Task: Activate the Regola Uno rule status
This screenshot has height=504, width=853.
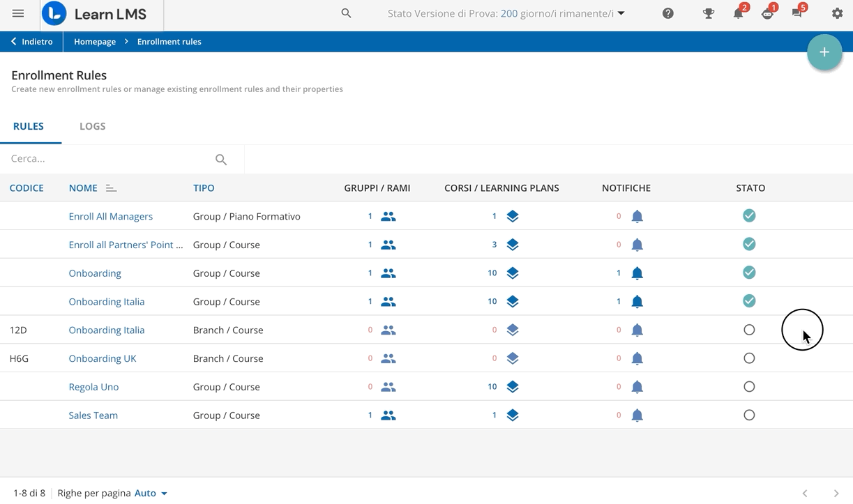Action: tap(749, 387)
